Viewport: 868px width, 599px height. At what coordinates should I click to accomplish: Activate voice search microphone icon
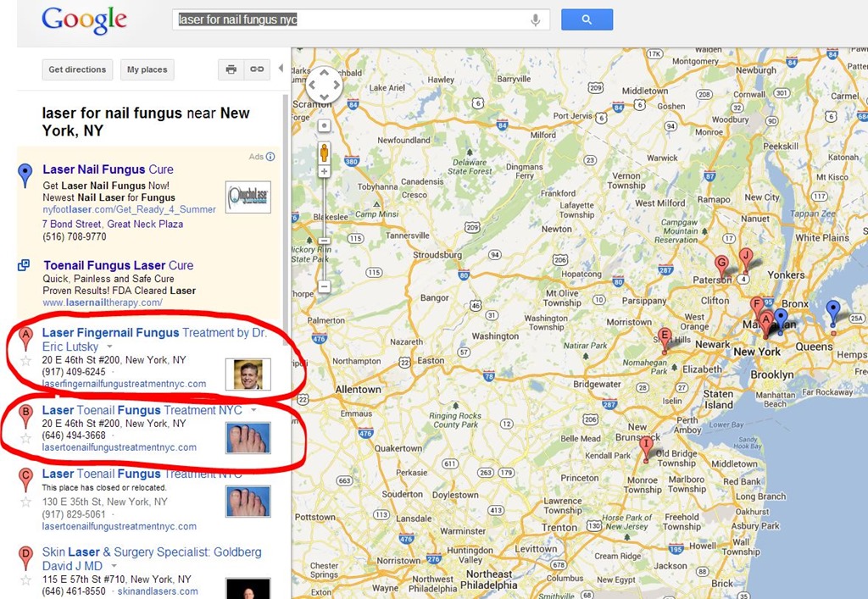click(536, 20)
